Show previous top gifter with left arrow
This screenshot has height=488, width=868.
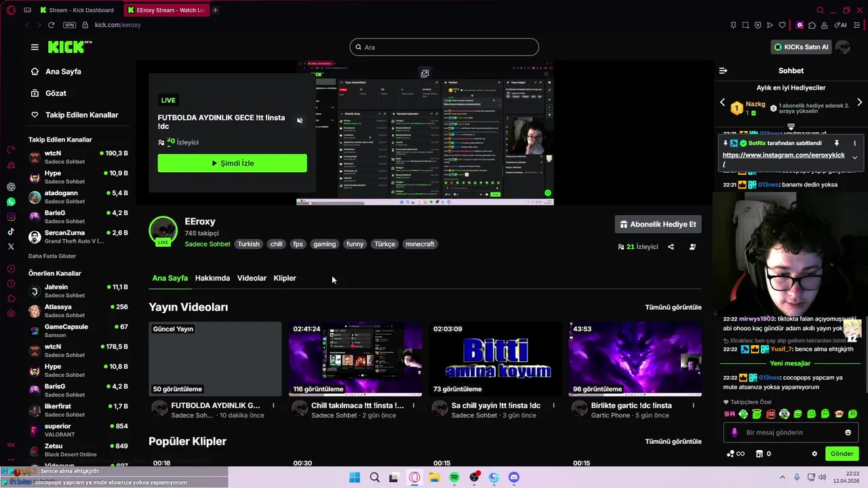click(722, 102)
